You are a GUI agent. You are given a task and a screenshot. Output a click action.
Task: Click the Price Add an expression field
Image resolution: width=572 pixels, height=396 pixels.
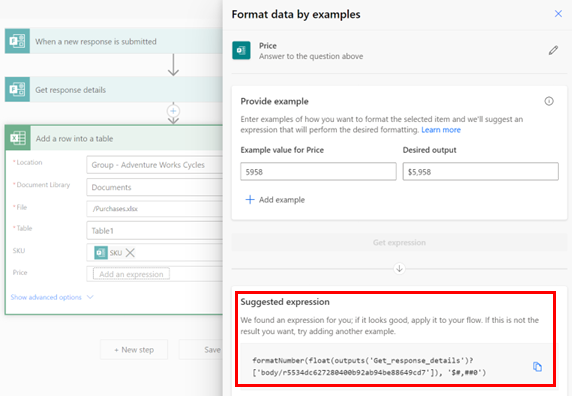click(131, 274)
